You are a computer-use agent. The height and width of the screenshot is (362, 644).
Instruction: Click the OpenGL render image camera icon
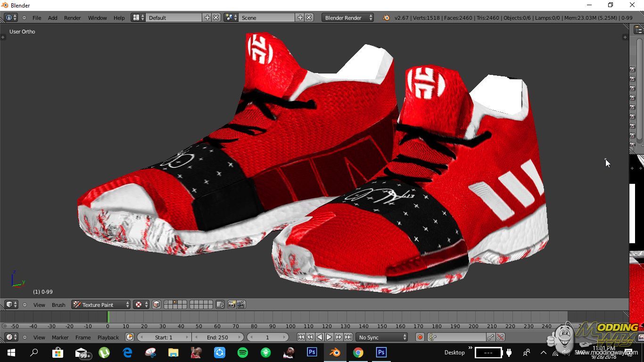[x=231, y=304]
